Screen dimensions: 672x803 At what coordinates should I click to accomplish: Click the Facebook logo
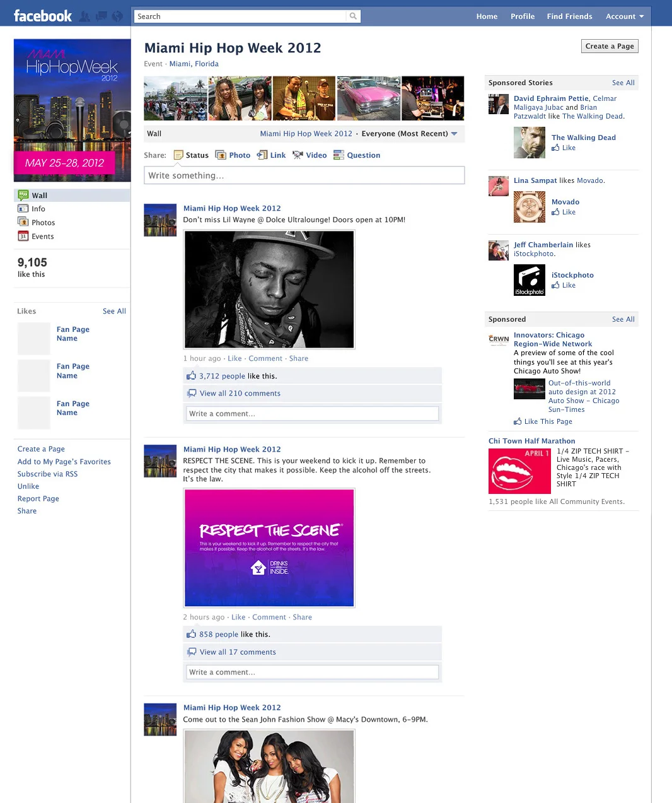[43, 16]
